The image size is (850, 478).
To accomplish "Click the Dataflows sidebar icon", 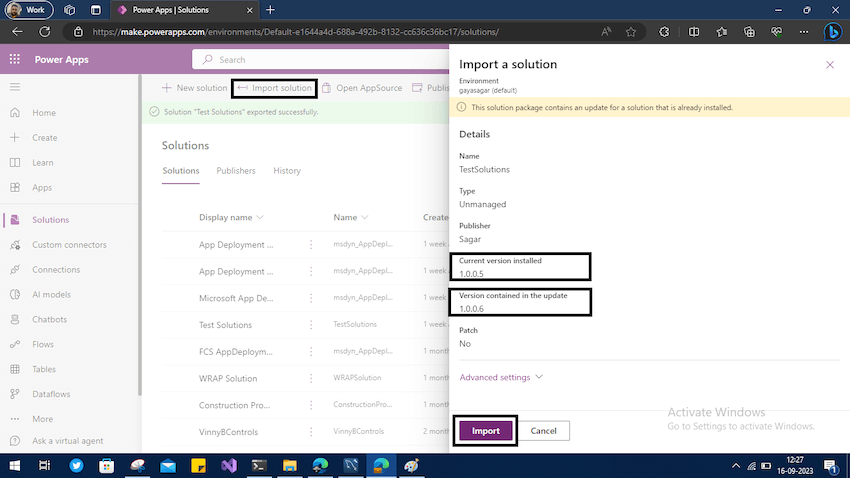I will [x=15, y=394].
